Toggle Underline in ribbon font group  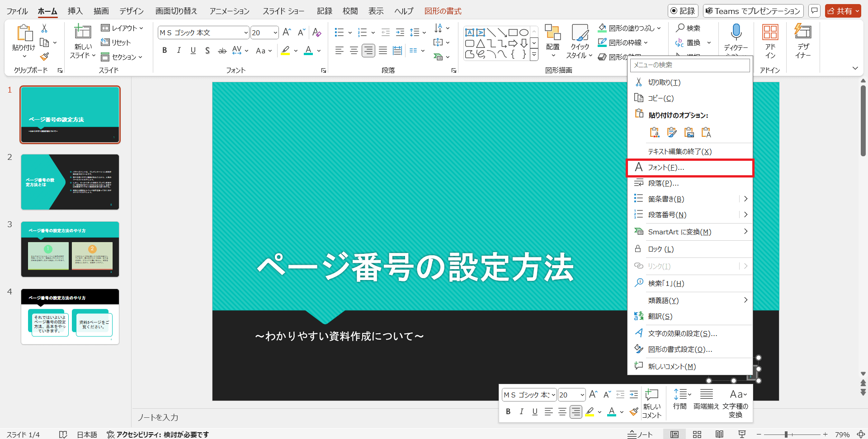(193, 51)
